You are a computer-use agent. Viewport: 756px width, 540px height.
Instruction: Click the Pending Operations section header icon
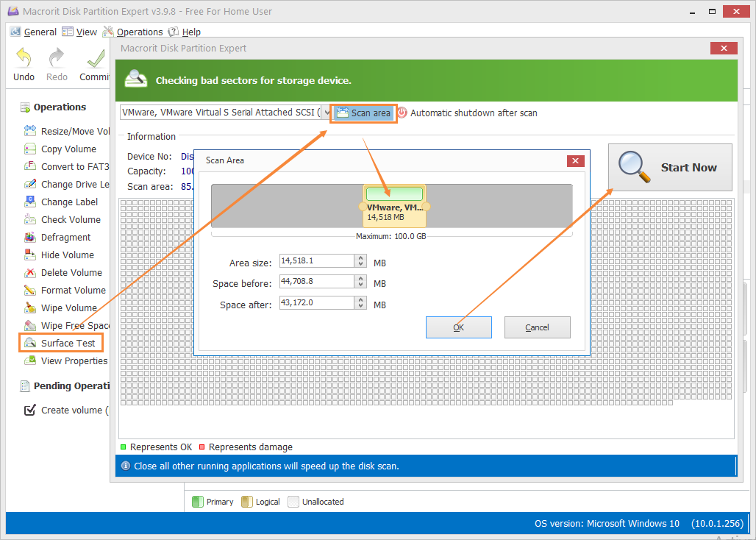(x=24, y=386)
